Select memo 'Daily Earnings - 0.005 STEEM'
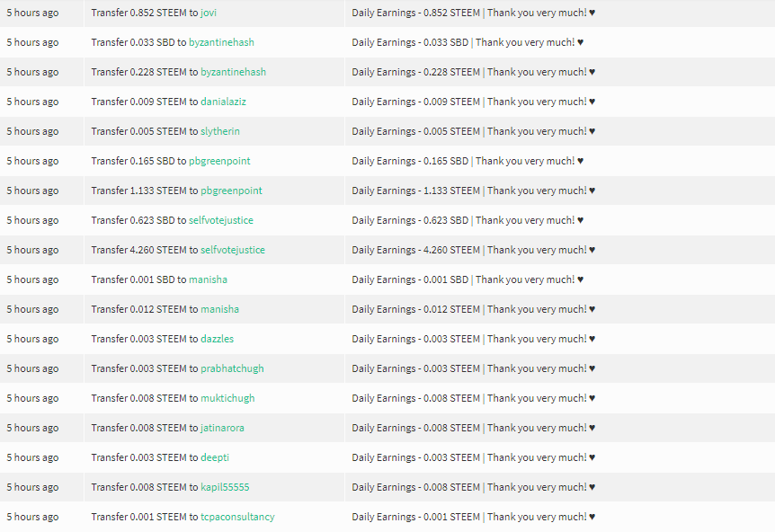775x532 pixels. click(415, 131)
